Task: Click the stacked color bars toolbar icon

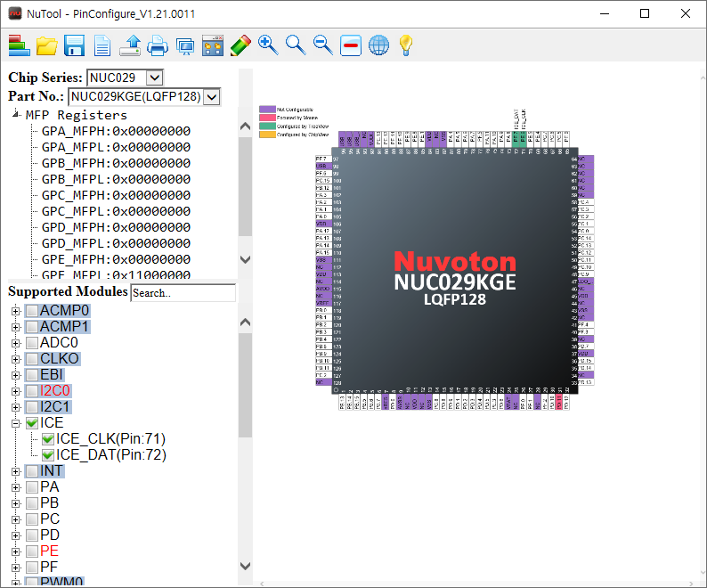Action: (19, 45)
